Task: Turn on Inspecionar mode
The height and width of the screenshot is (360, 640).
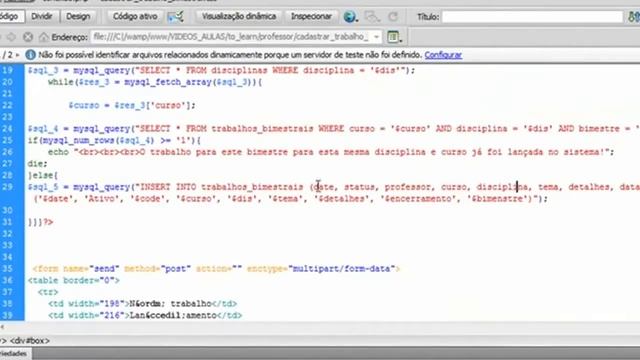Action: click(x=311, y=16)
